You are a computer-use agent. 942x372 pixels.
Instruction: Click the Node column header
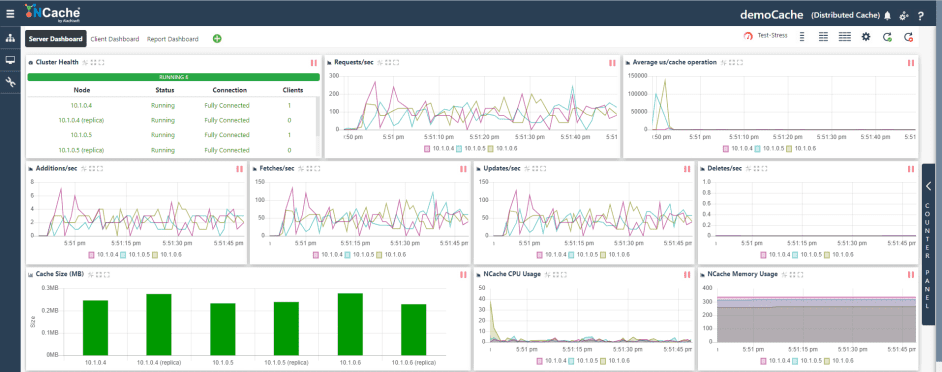(x=82, y=90)
